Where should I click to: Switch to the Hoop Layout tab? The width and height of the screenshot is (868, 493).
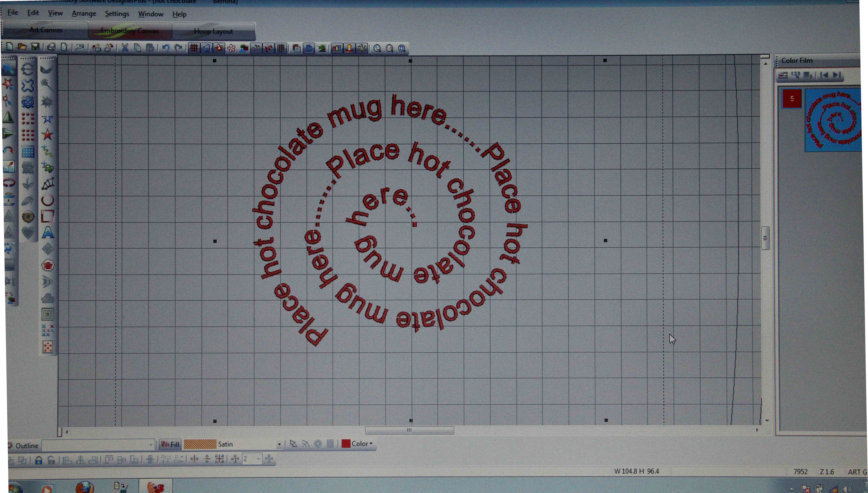pos(213,31)
